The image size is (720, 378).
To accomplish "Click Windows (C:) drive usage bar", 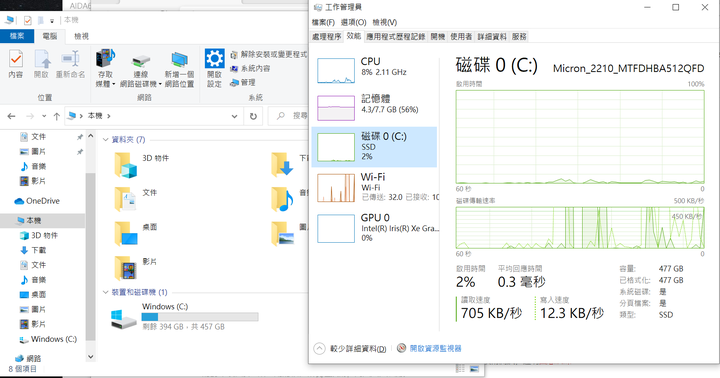I will coord(200,316).
